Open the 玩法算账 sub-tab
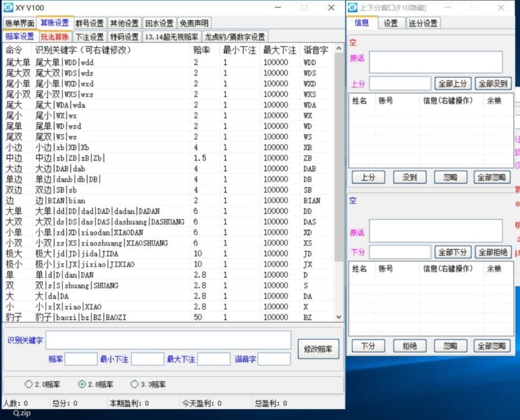520x420 pixels. pos(54,37)
